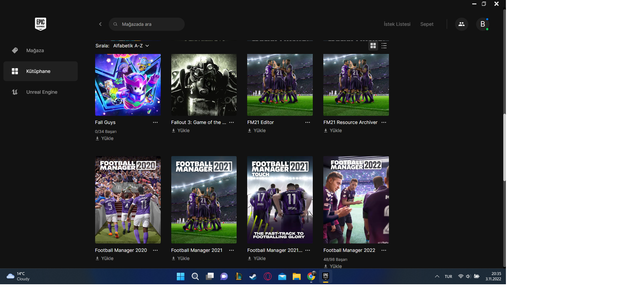Open Windows taskbar search
Image resolution: width=644 pixels, height=299 pixels.
(195, 276)
